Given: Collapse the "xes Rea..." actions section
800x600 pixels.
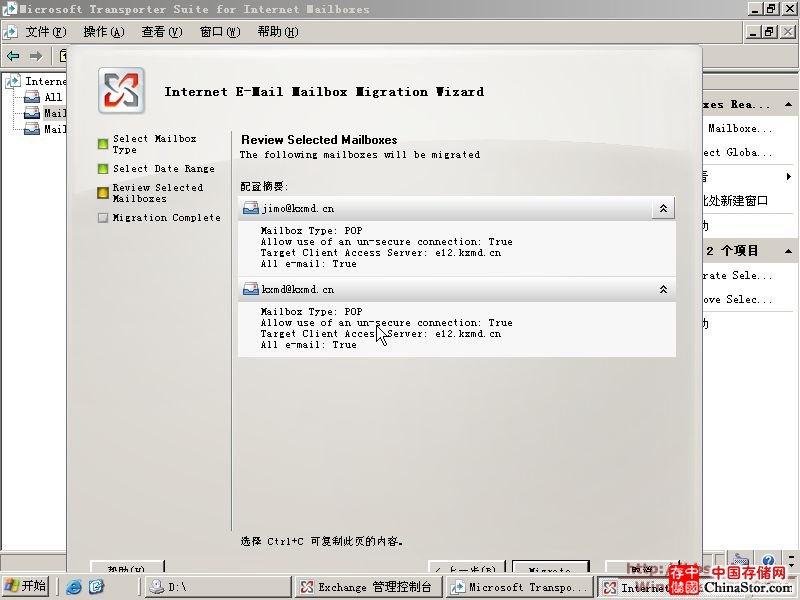Looking at the screenshot, I should coord(788,105).
